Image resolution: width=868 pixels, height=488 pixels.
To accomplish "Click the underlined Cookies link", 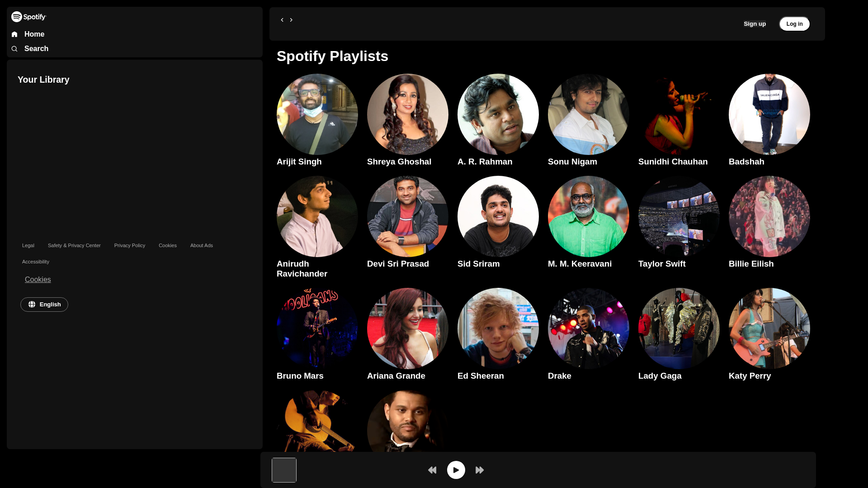I will coord(38,280).
